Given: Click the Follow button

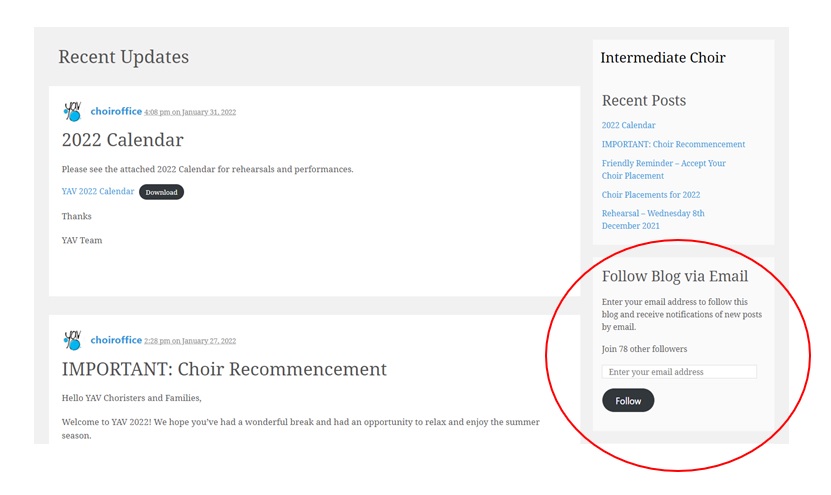Looking at the screenshot, I should (x=628, y=401).
